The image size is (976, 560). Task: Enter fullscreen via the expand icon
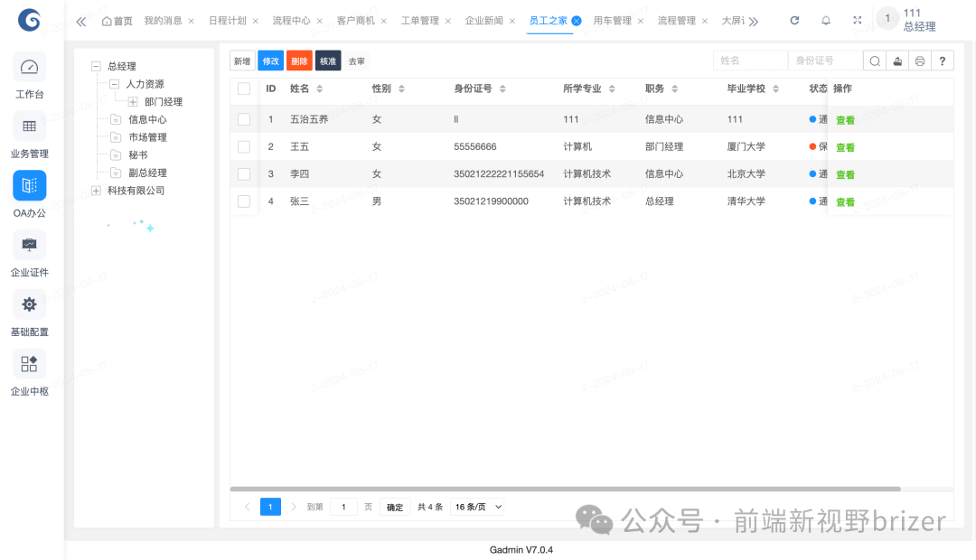(x=857, y=20)
